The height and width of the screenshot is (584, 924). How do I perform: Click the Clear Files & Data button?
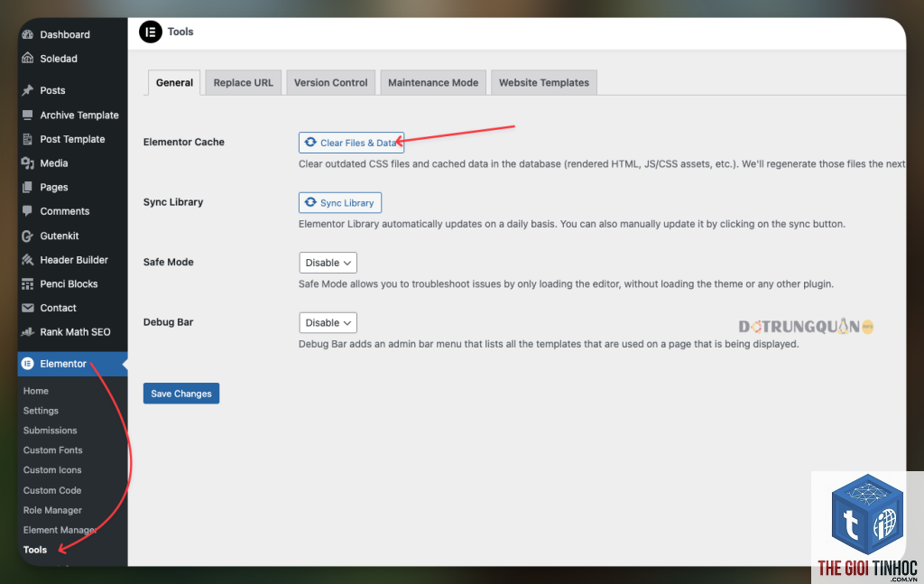coord(351,143)
